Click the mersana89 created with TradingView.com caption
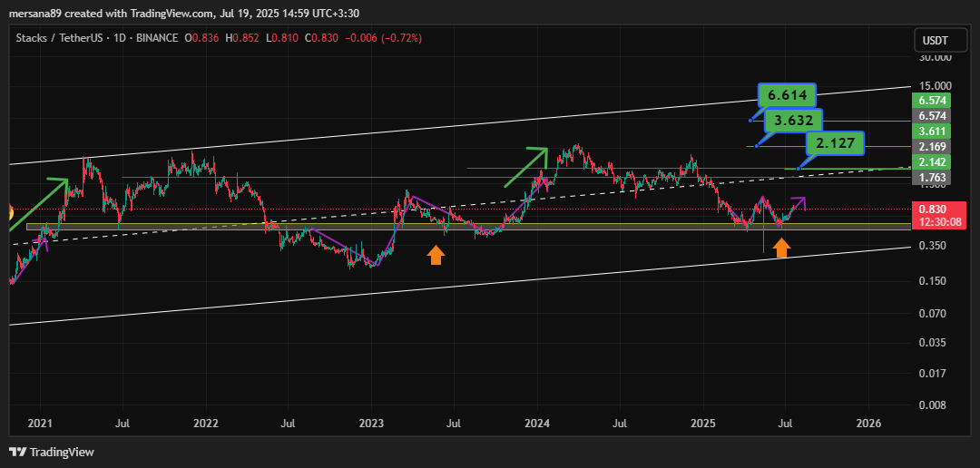Image resolution: width=980 pixels, height=468 pixels. [183, 13]
